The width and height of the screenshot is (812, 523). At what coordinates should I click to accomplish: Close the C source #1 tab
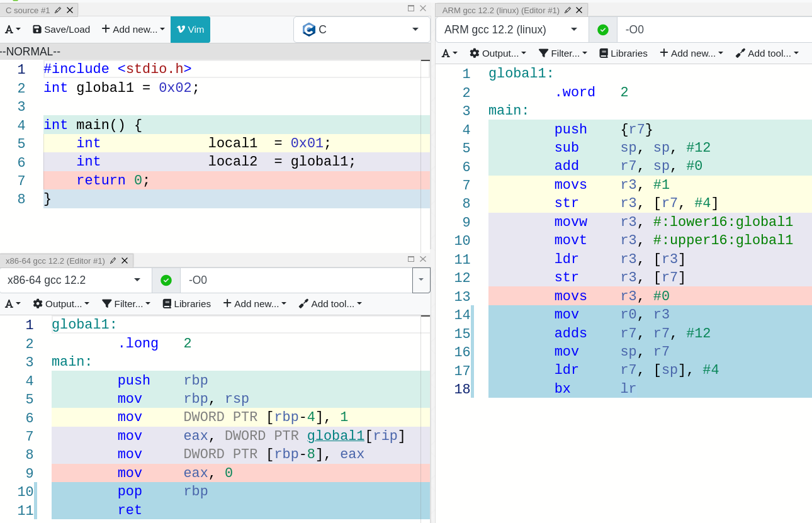tap(70, 10)
